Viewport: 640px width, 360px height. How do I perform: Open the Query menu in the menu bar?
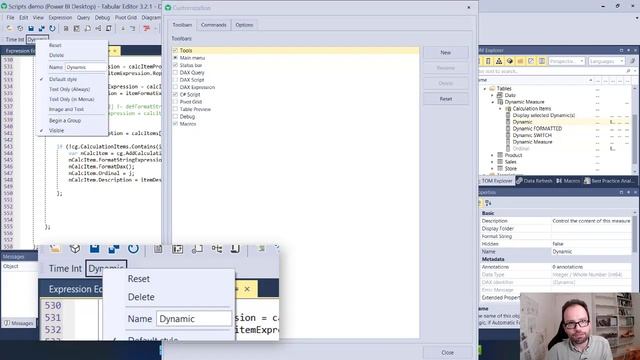point(83,18)
